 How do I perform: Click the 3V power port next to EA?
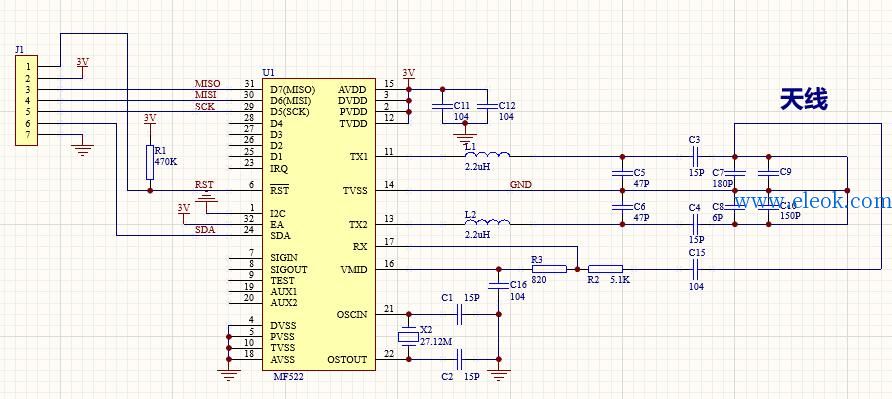point(183,209)
